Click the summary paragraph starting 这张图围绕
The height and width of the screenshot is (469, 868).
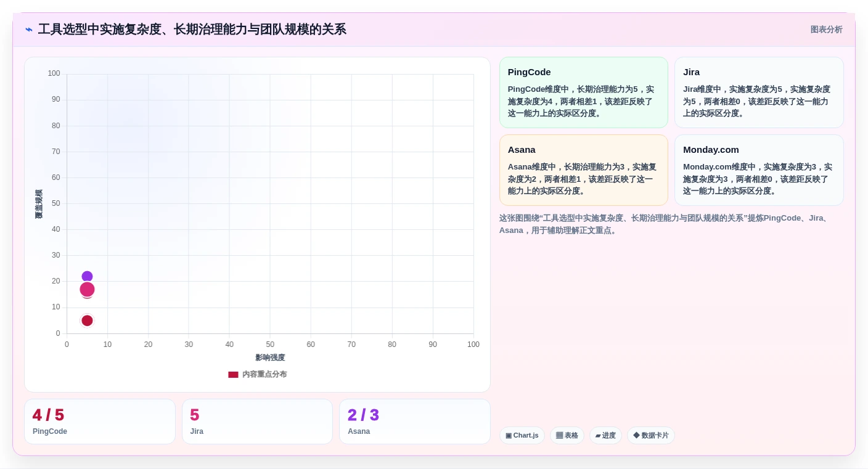(665, 224)
